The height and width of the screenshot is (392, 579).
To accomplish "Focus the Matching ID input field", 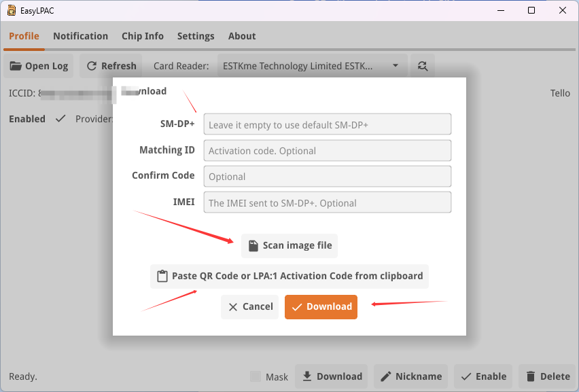I will tap(327, 150).
